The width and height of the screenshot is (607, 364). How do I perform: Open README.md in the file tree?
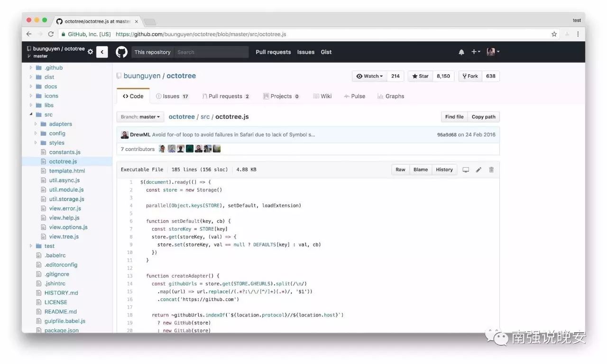(61, 311)
